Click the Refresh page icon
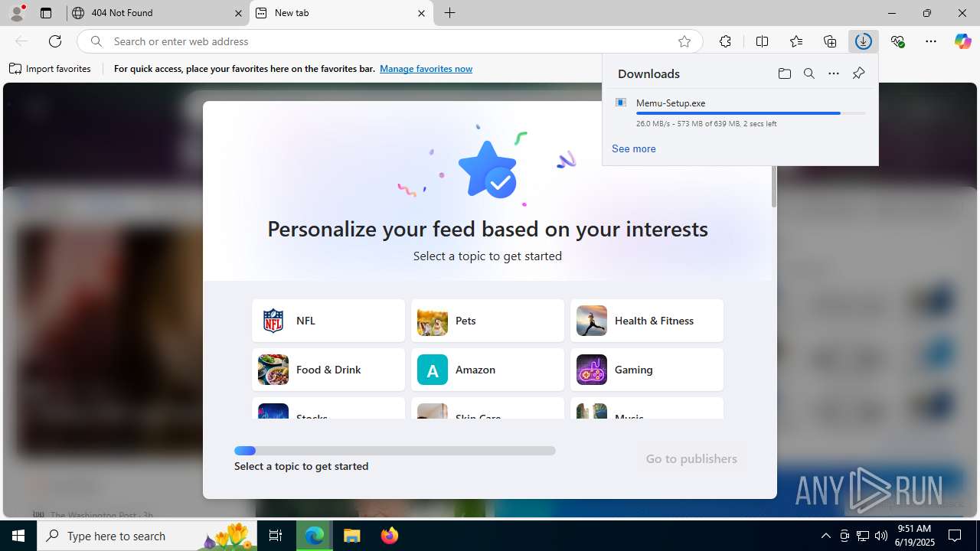The width and height of the screenshot is (980, 551). [55, 41]
